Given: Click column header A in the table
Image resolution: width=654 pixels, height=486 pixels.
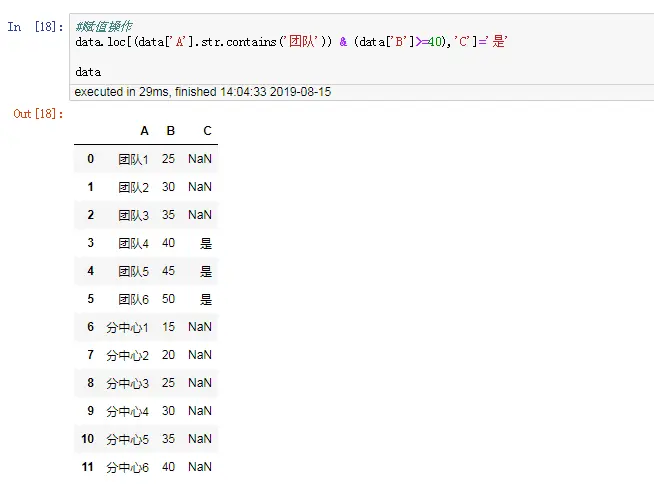Looking at the screenshot, I should click(144, 131).
